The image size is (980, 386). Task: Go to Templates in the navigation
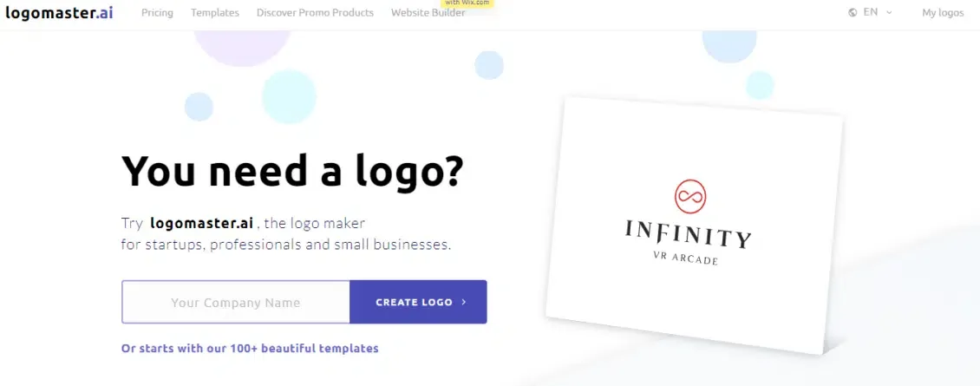pos(215,12)
